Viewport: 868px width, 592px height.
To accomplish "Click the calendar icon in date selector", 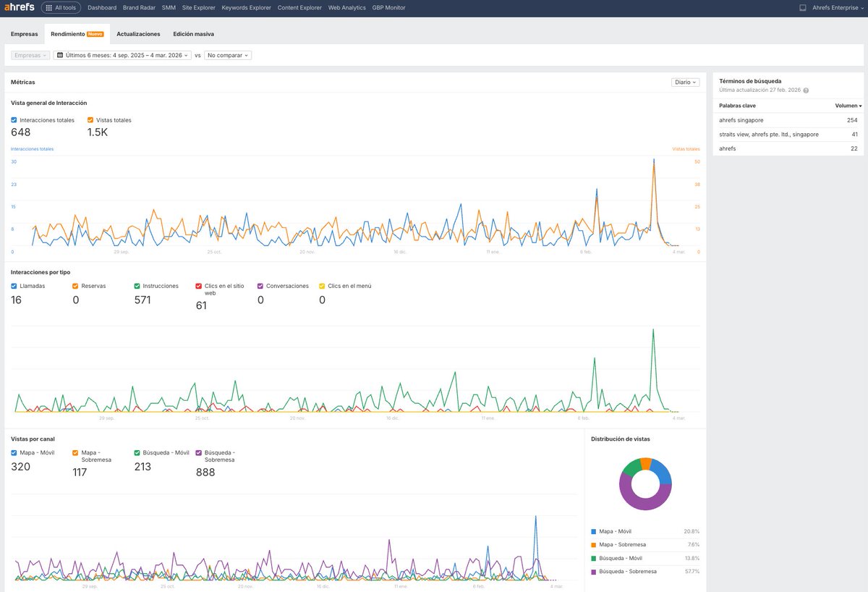I will pyautogui.click(x=61, y=55).
